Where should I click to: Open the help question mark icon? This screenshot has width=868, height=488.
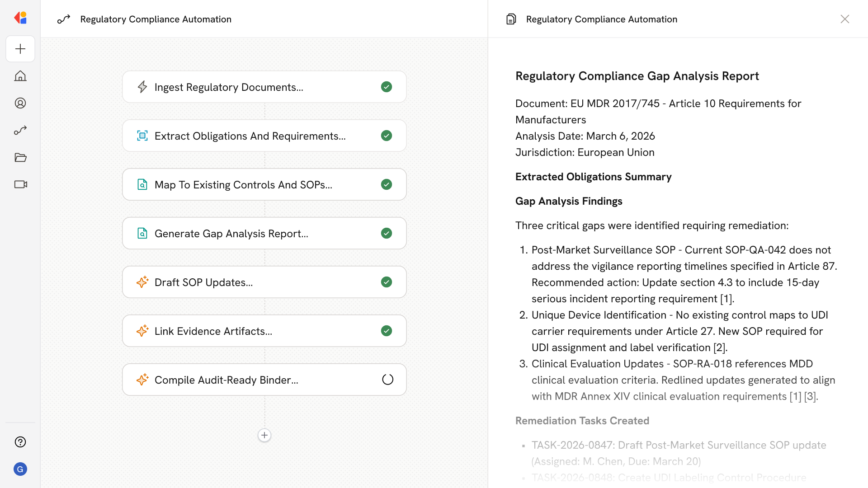[x=20, y=442]
